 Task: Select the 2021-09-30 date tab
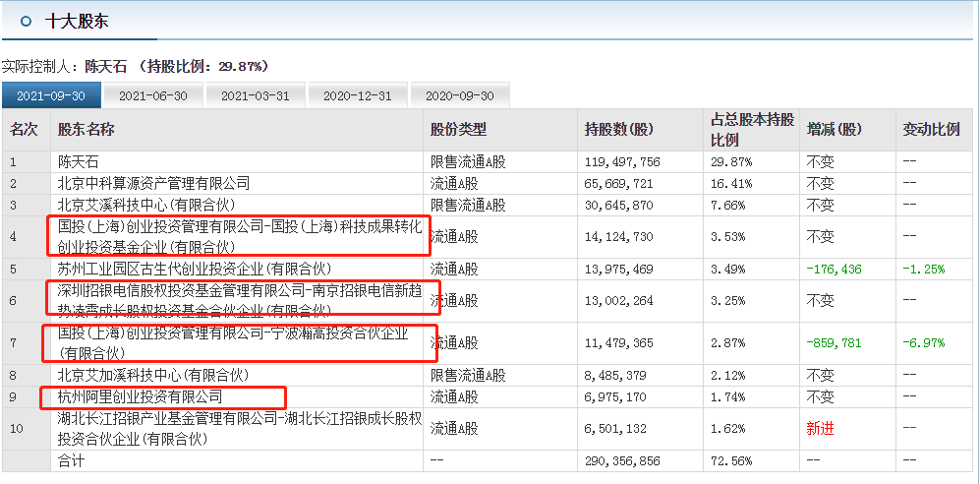[x=51, y=95]
